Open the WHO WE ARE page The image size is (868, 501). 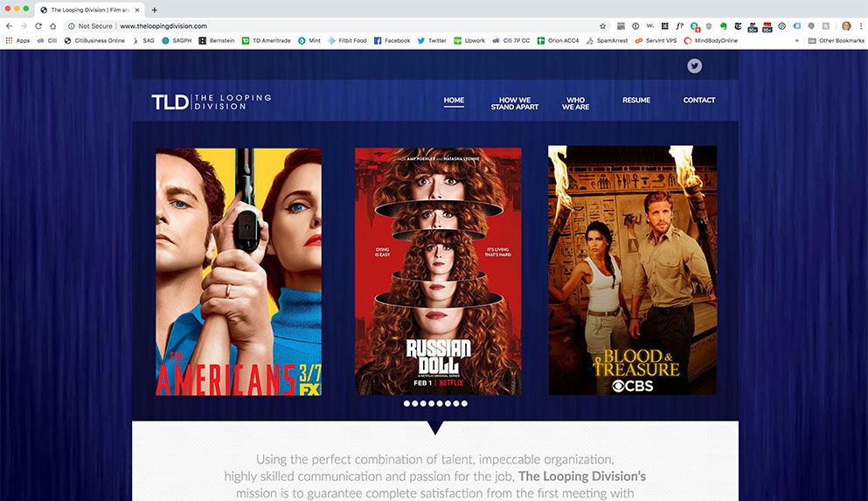click(x=576, y=103)
